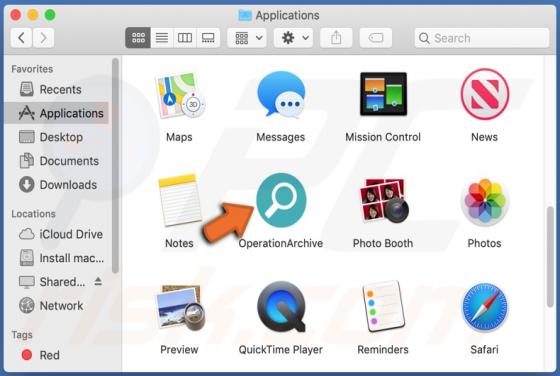Switch to gallery view

(208, 38)
